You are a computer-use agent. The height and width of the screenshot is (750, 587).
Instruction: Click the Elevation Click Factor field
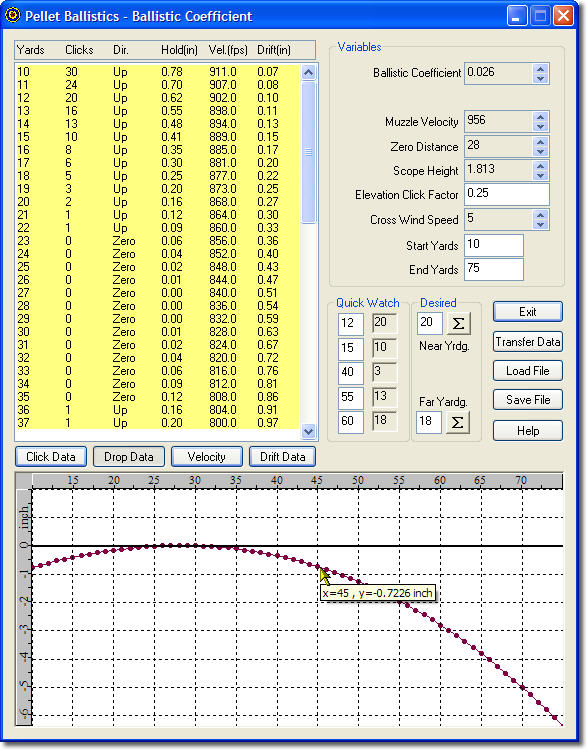pyautogui.click(x=507, y=194)
